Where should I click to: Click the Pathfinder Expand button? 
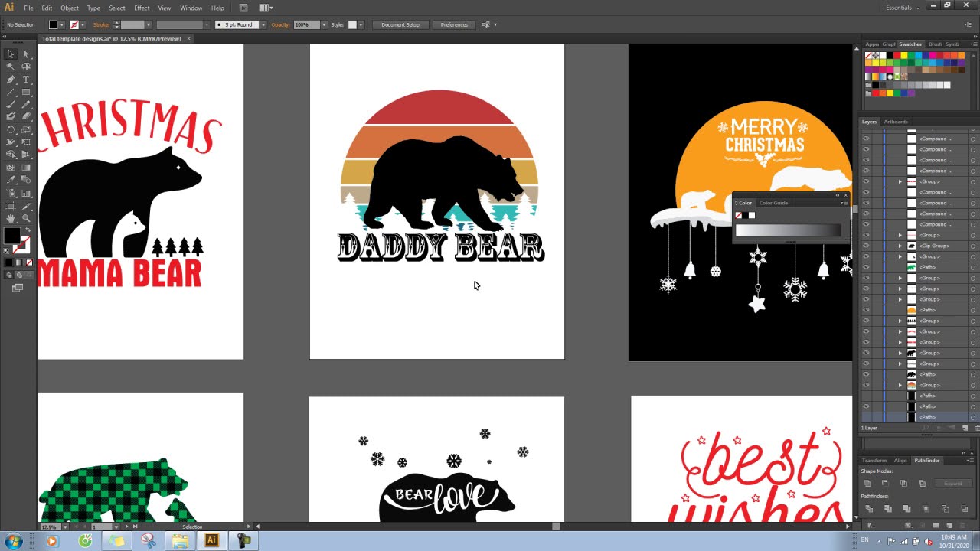[x=952, y=484]
